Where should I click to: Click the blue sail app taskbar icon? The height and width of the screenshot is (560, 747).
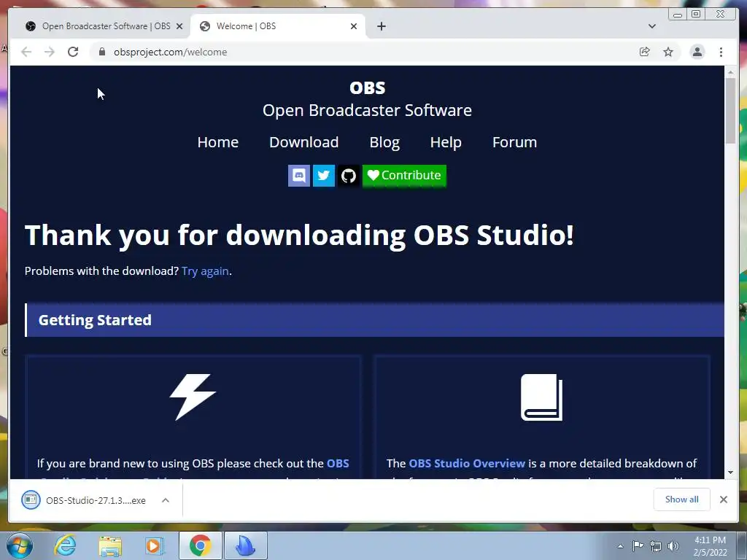coord(246,545)
